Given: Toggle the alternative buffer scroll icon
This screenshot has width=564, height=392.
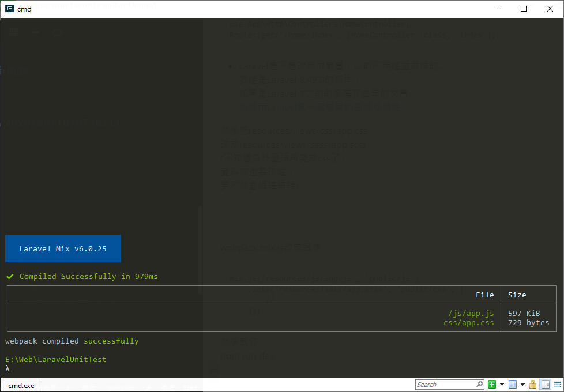Looking at the screenshot, I should click(546, 385).
